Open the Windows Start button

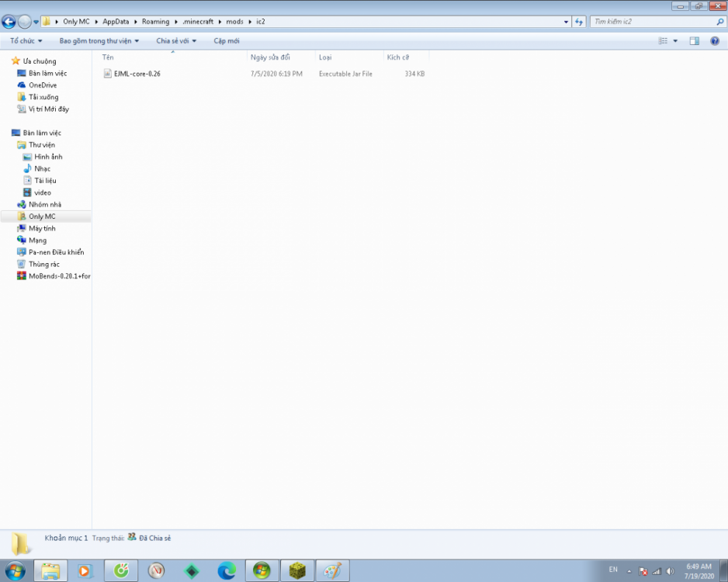click(15, 570)
